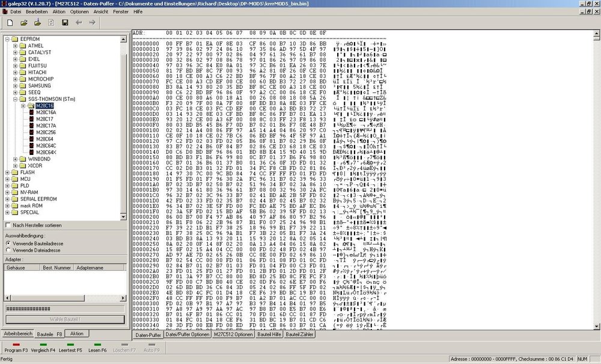
Task: Open a file with the folder icon
Action: (x=24, y=23)
